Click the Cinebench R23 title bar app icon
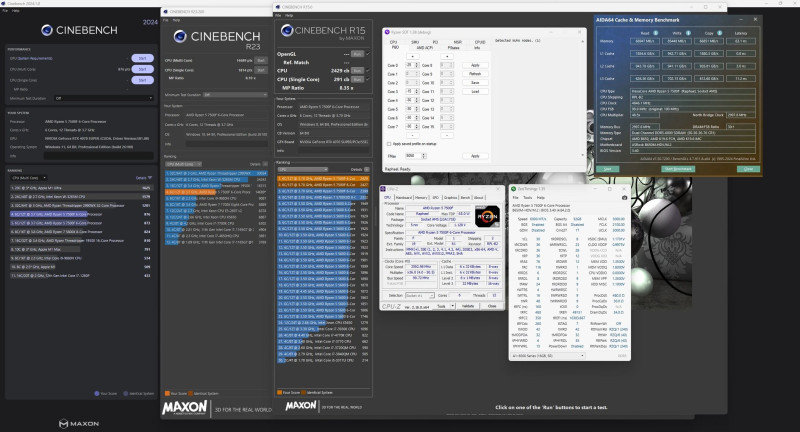 [x=165, y=11]
